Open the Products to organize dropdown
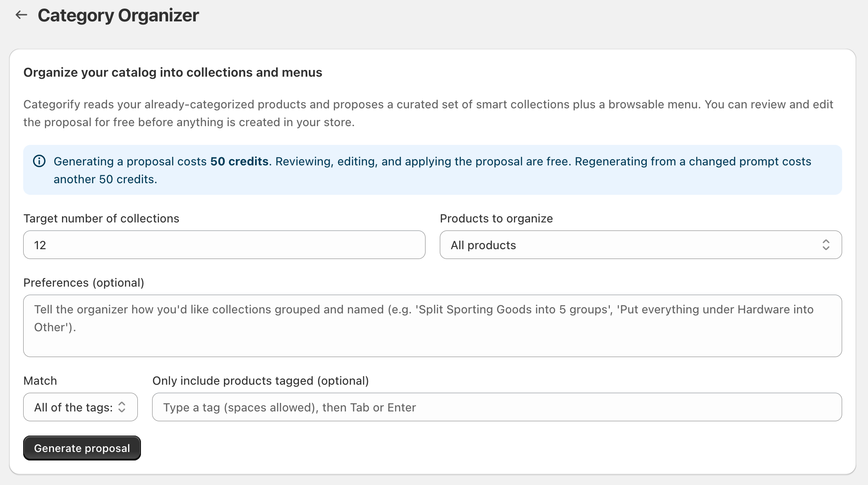The height and width of the screenshot is (485, 868). pos(641,245)
